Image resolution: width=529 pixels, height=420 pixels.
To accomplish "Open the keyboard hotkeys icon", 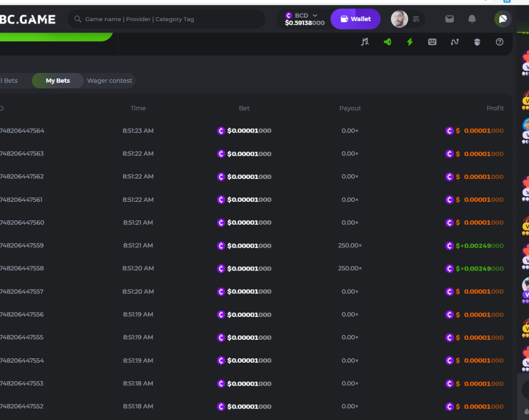I will tap(432, 42).
